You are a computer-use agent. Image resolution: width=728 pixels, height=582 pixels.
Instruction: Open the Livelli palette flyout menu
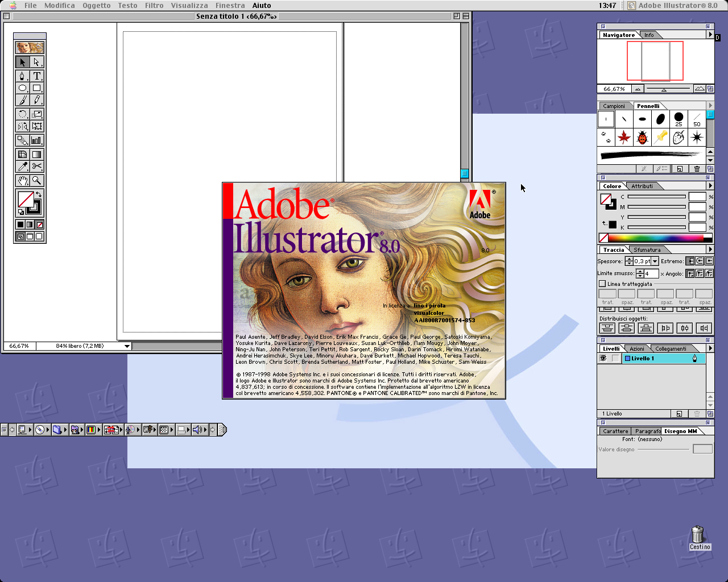(x=710, y=348)
